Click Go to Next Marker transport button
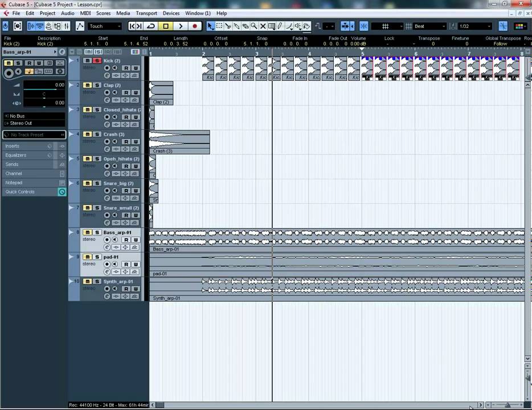This screenshot has height=410, width=532. pyautogui.click(x=140, y=26)
